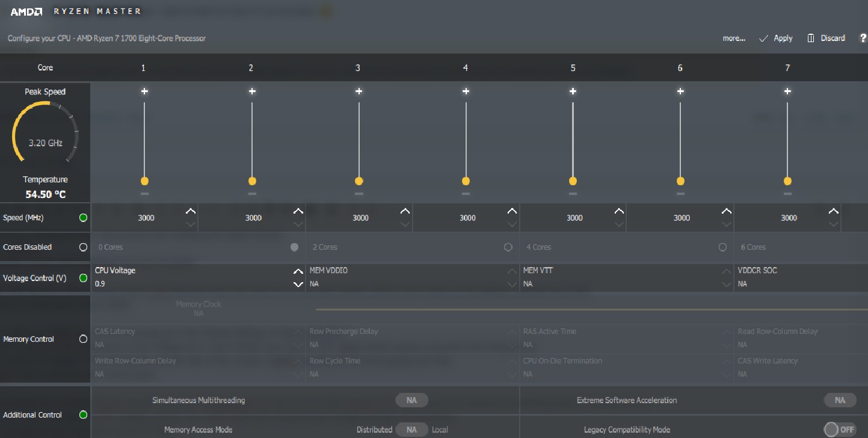The image size is (868, 438).
Task: Toggle the Additional Control indicator
Action: coord(83,415)
